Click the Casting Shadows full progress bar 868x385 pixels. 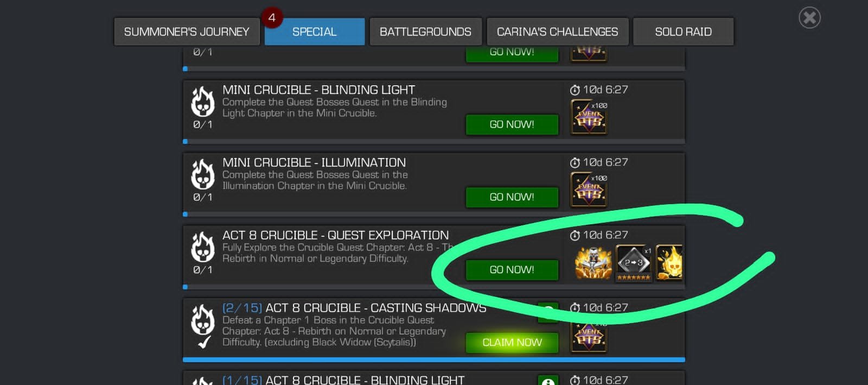(434, 359)
